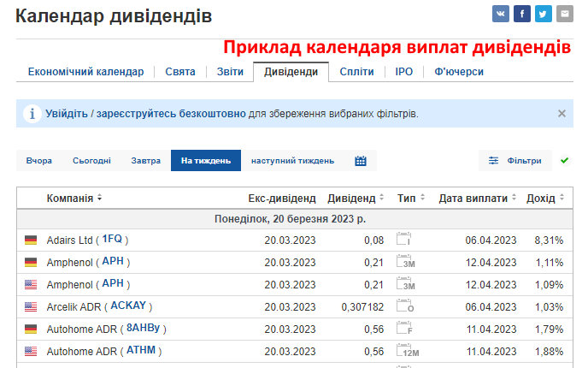
Task: Click 3M type icon for Amphenol US listing
Action: tap(405, 283)
